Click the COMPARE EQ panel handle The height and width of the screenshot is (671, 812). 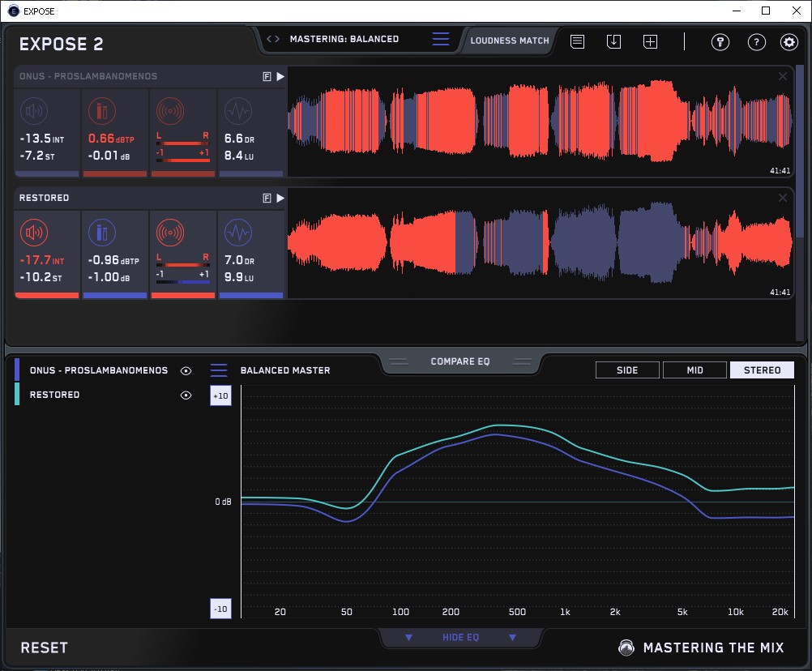click(x=460, y=361)
